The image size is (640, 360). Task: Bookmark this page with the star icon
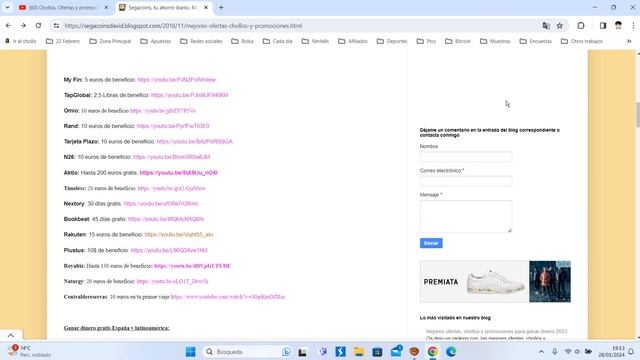[560, 26]
